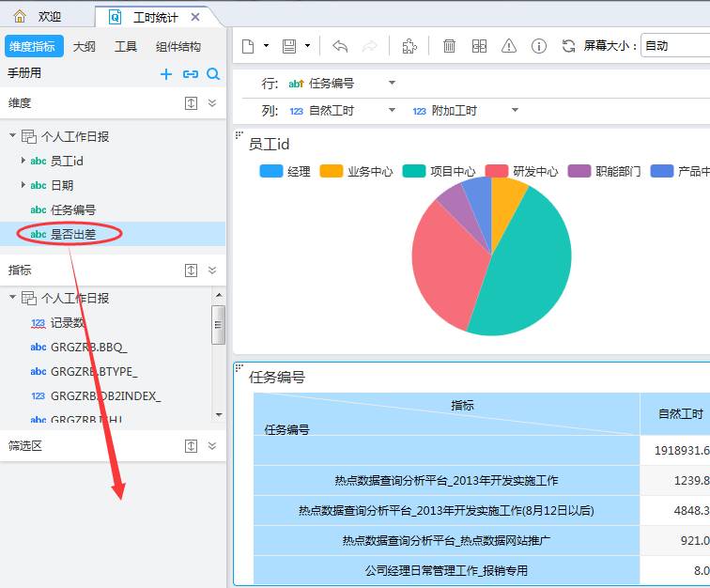
Task: Open the dropdown arrow next to save
Action: point(307,45)
